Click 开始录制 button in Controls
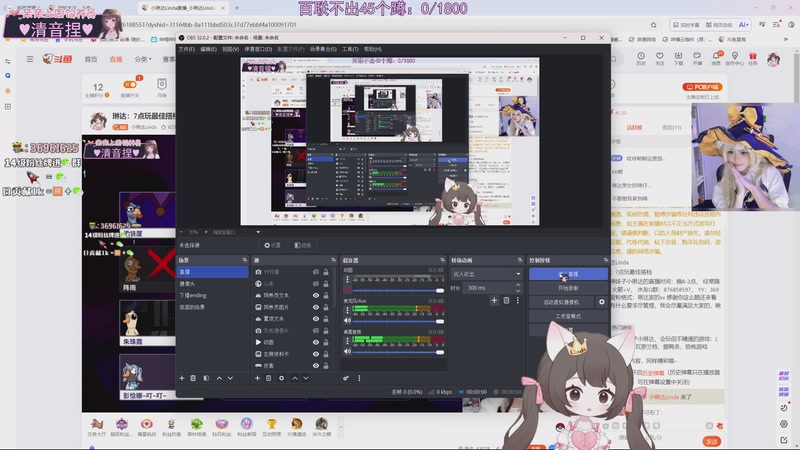 pos(568,288)
